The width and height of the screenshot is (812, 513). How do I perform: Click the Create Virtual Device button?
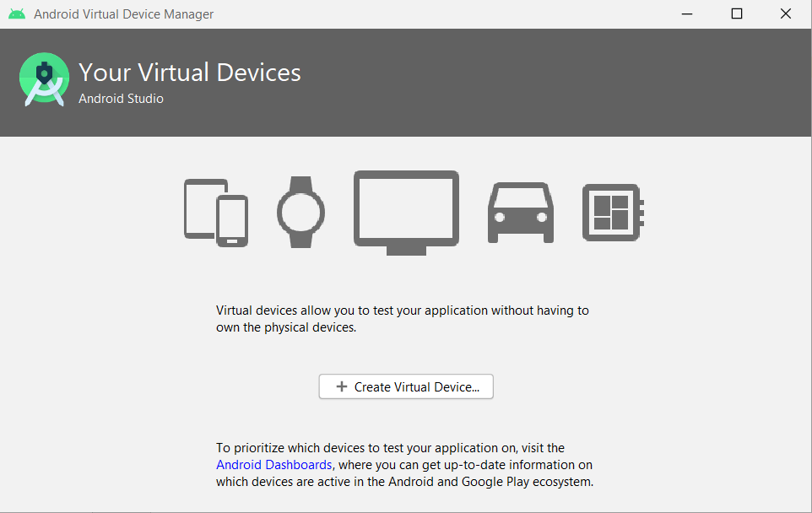click(406, 386)
